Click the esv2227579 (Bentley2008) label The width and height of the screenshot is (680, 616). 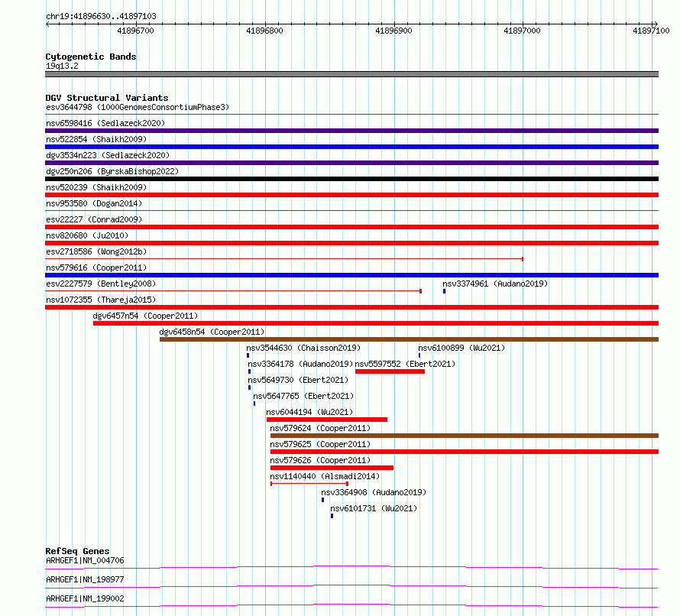101,284
